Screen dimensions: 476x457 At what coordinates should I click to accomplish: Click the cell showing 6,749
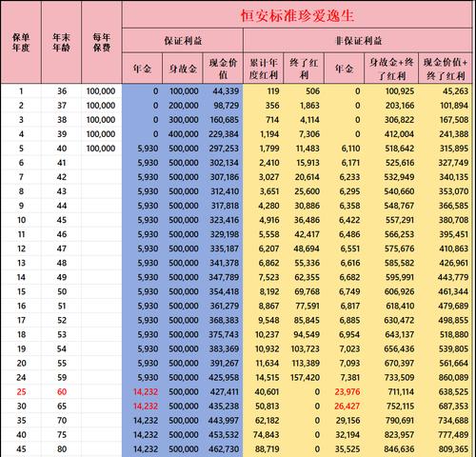[350, 291]
